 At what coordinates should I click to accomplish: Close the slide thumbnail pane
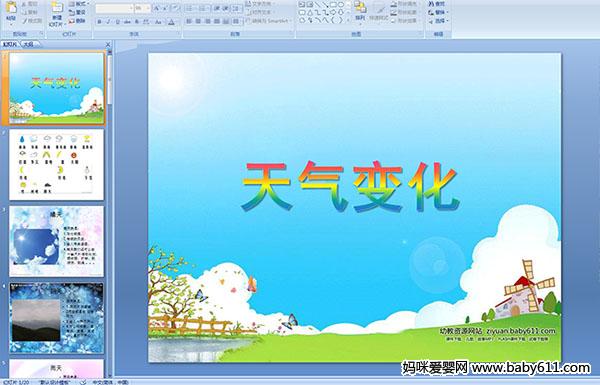[108, 44]
